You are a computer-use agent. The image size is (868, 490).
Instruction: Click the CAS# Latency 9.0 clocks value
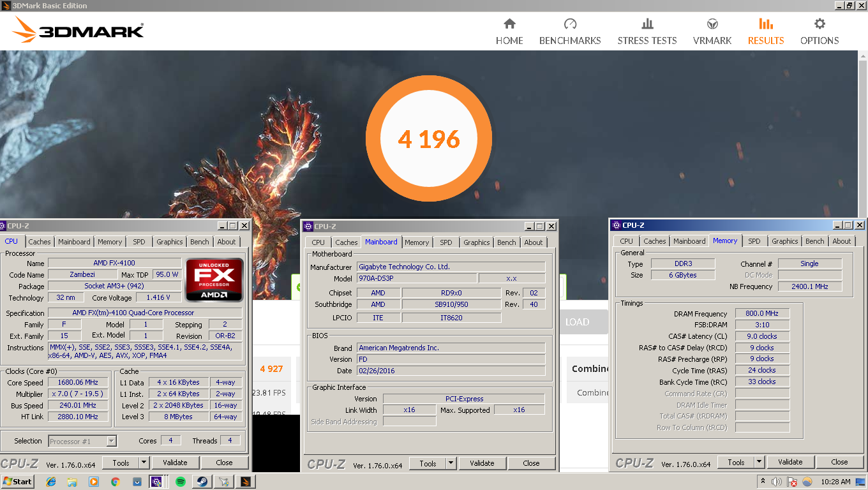(762, 336)
